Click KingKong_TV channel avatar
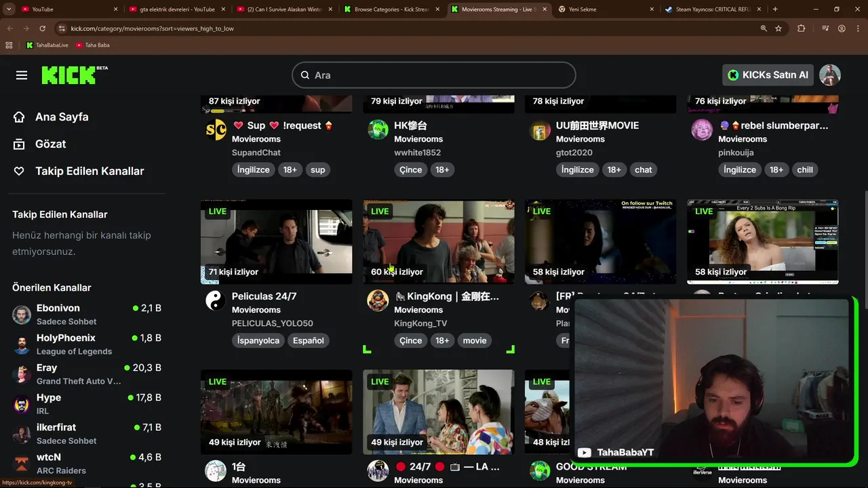This screenshot has height=488, width=868. point(378,300)
